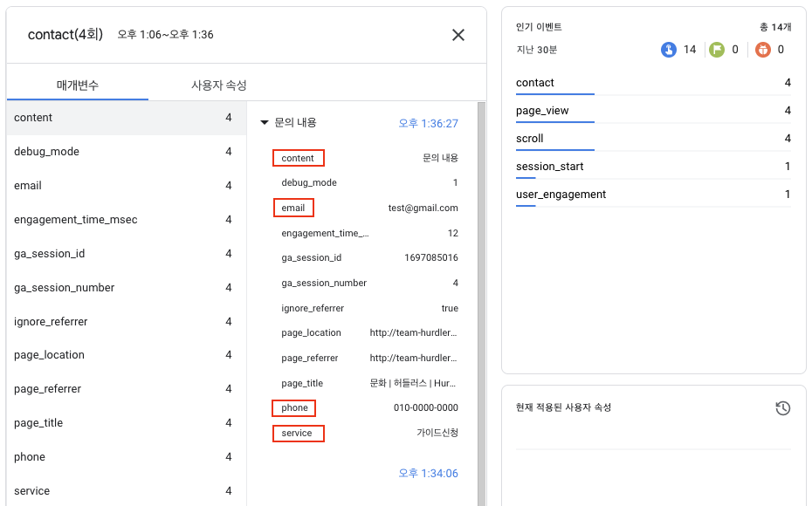The height and width of the screenshot is (506, 812).
Task: Click the phone parameter in event details
Action: click(x=294, y=407)
